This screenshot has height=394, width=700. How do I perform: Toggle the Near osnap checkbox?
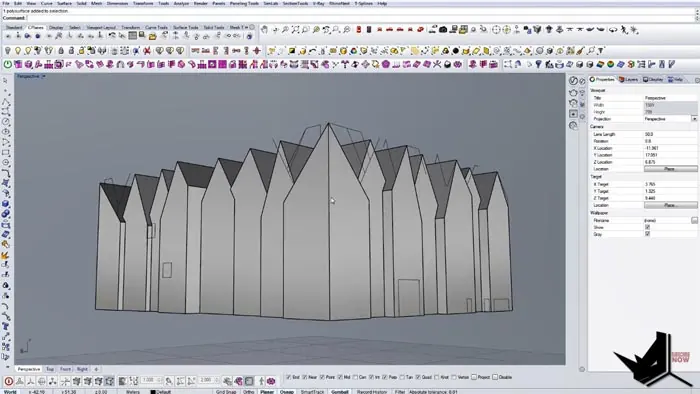(x=305, y=377)
